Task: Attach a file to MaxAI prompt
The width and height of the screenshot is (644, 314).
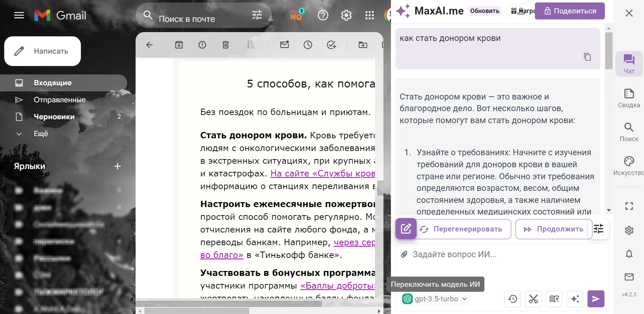Action: (404, 254)
